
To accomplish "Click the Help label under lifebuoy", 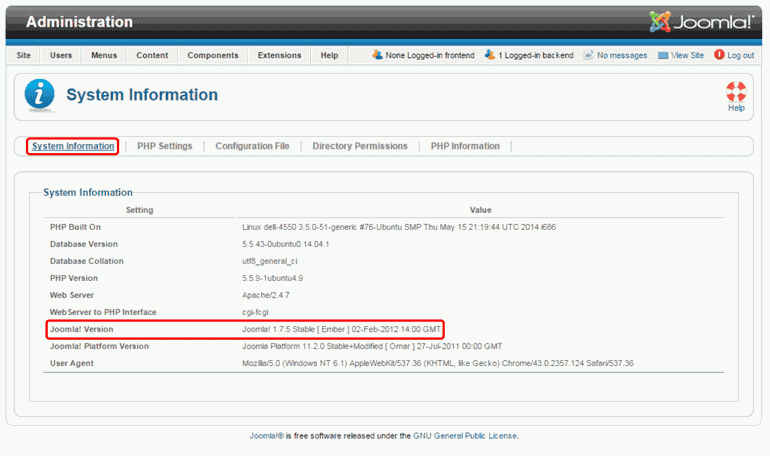I will click(736, 108).
